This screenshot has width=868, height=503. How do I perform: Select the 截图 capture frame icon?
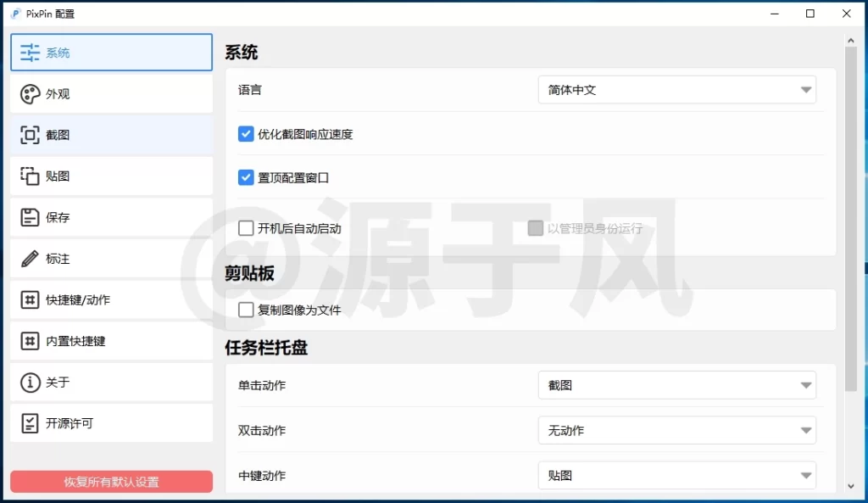(x=31, y=135)
